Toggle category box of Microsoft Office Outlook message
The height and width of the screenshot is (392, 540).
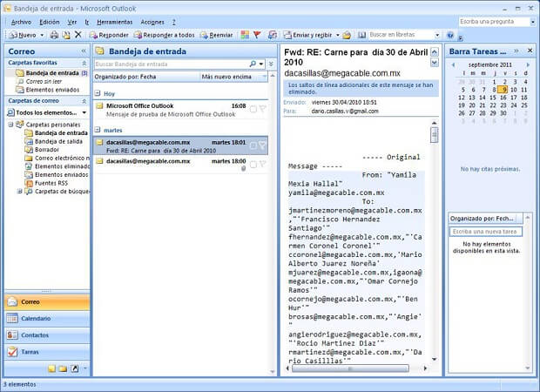click(253, 109)
